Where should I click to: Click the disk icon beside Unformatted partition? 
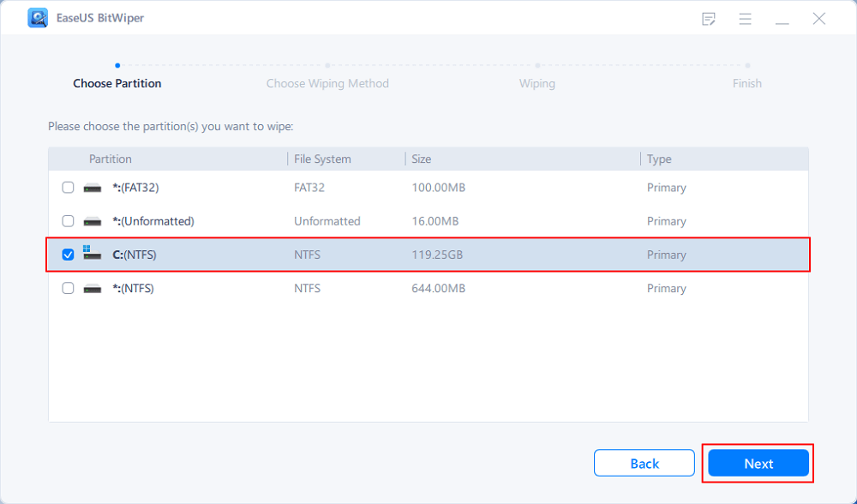click(x=92, y=221)
